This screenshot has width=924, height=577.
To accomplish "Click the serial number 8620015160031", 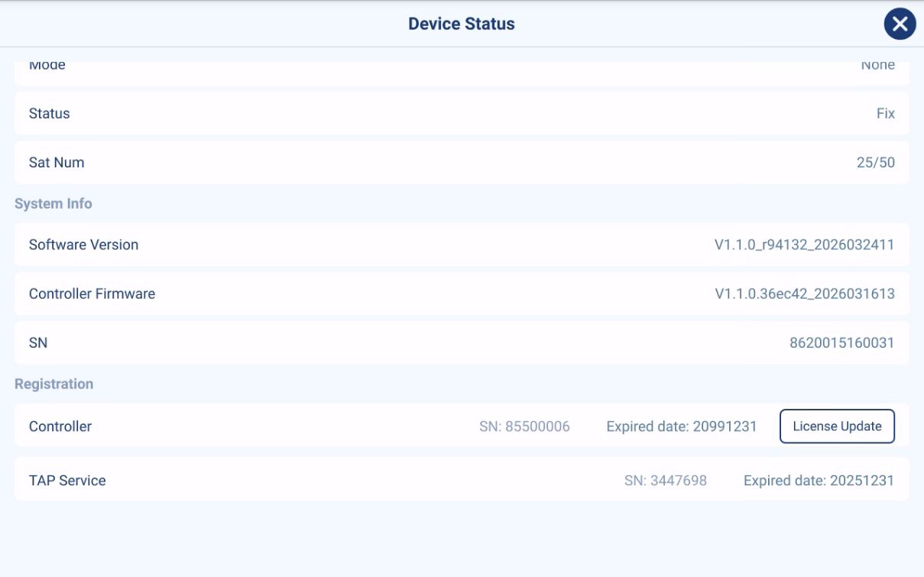I will coord(842,342).
